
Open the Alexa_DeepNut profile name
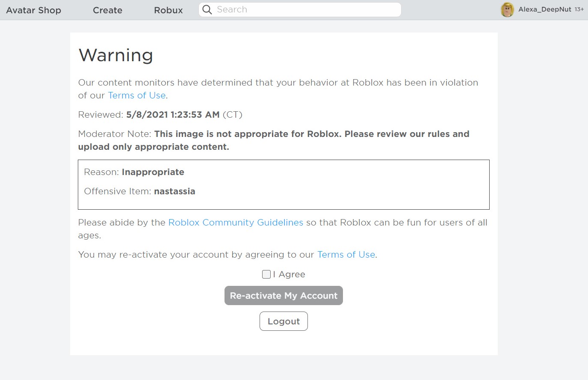545,9
